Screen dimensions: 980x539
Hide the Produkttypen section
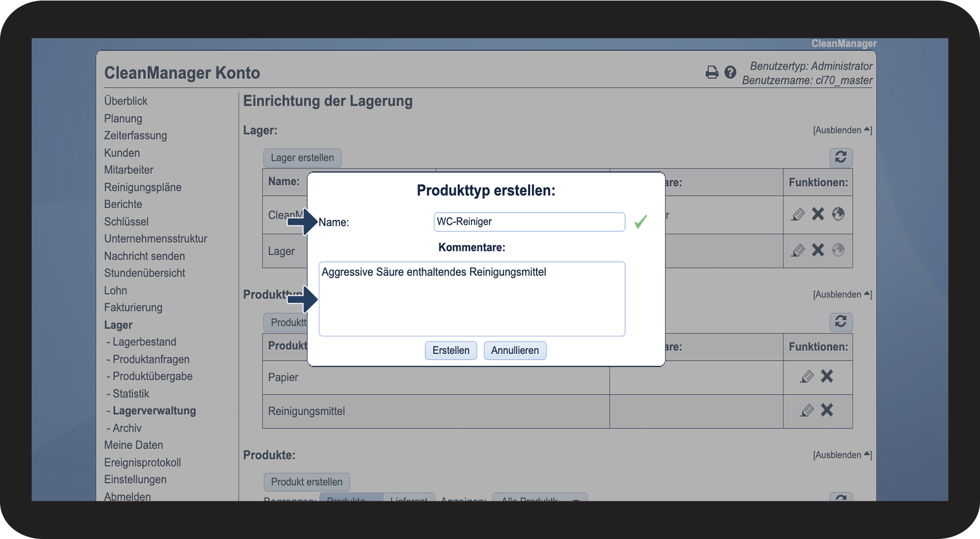tap(842, 295)
